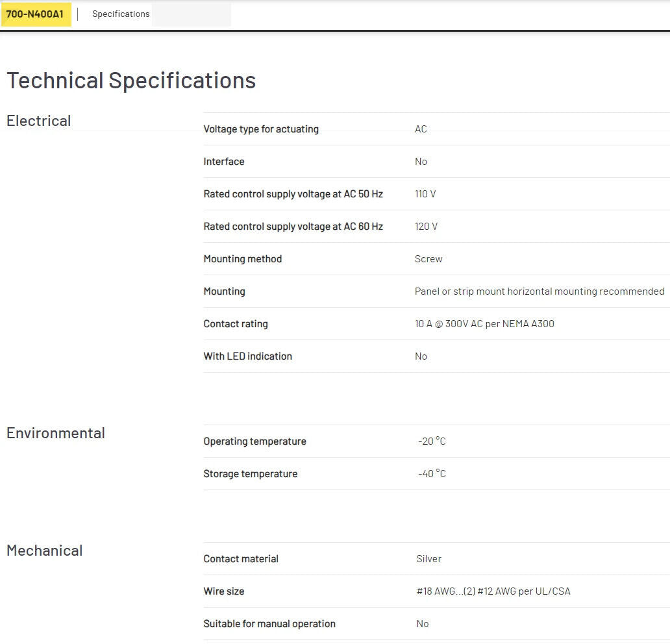Click the 110 V value for 50 Hz
This screenshot has width=670, height=644.
coord(425,194)
